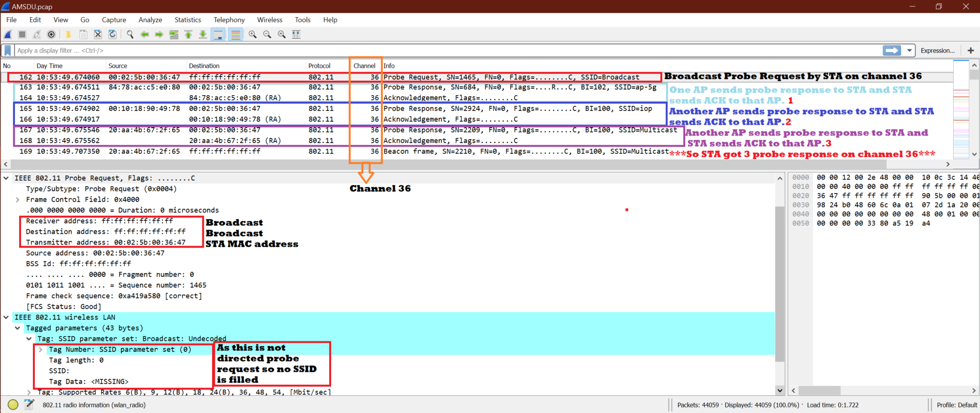Collapse IEEE 802.11 wireless LAN tree
This screenshot has height=413, width=980.
pos(6,317)
